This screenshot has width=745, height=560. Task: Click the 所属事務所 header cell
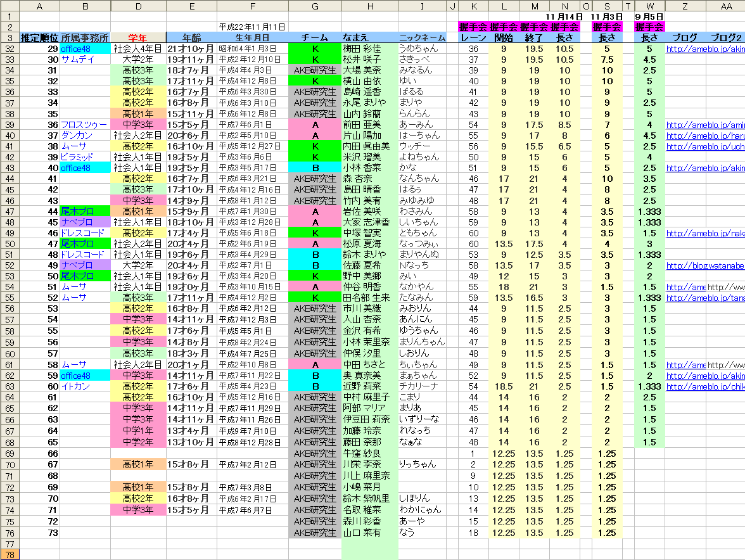pyautogui.click(x=85, y=37)
